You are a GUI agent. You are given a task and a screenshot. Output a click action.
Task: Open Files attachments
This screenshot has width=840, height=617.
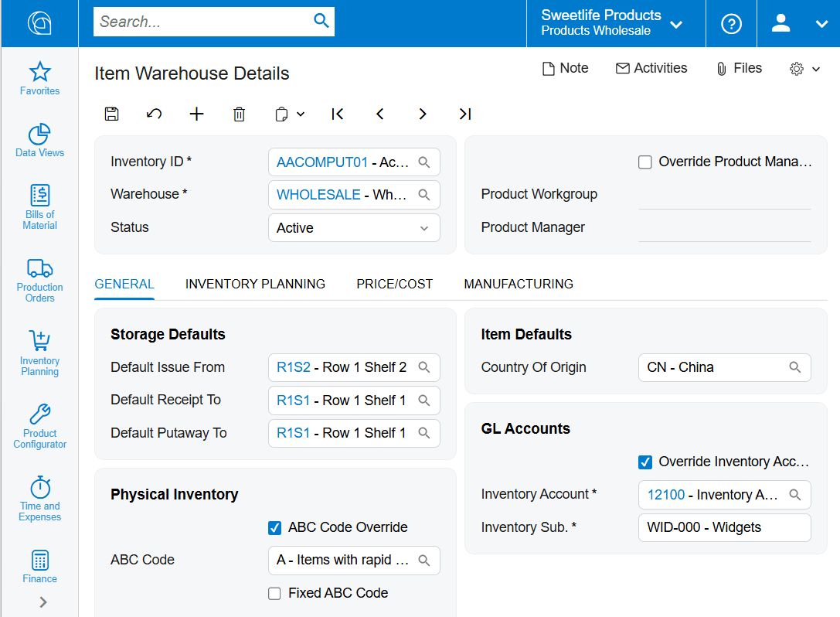739,68
